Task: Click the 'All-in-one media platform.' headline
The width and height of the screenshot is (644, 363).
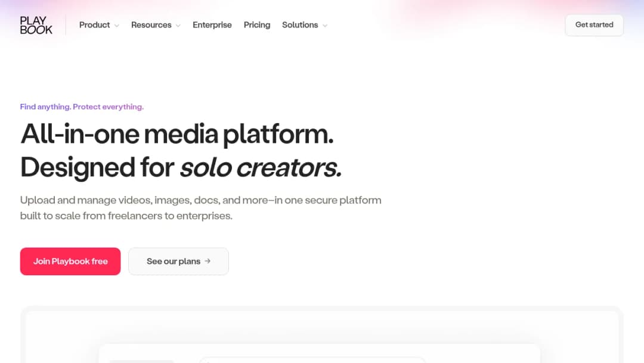Action: point(177,134)
